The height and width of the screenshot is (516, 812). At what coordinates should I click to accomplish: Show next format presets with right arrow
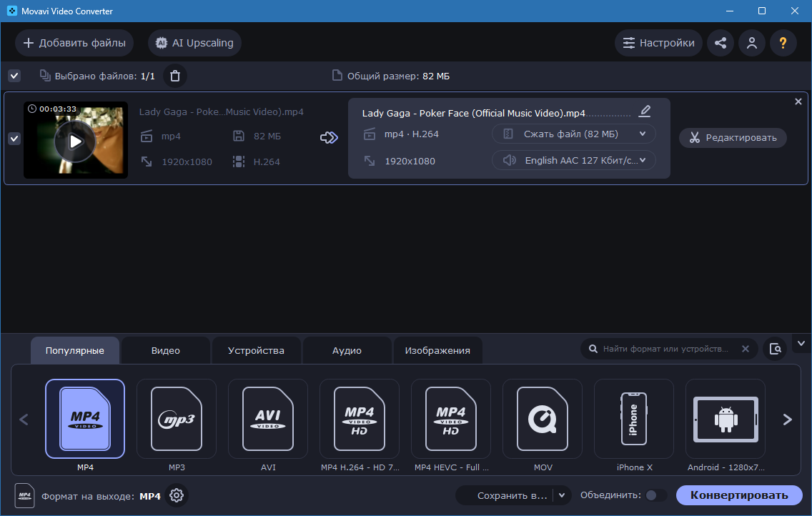tap(787, 420)
